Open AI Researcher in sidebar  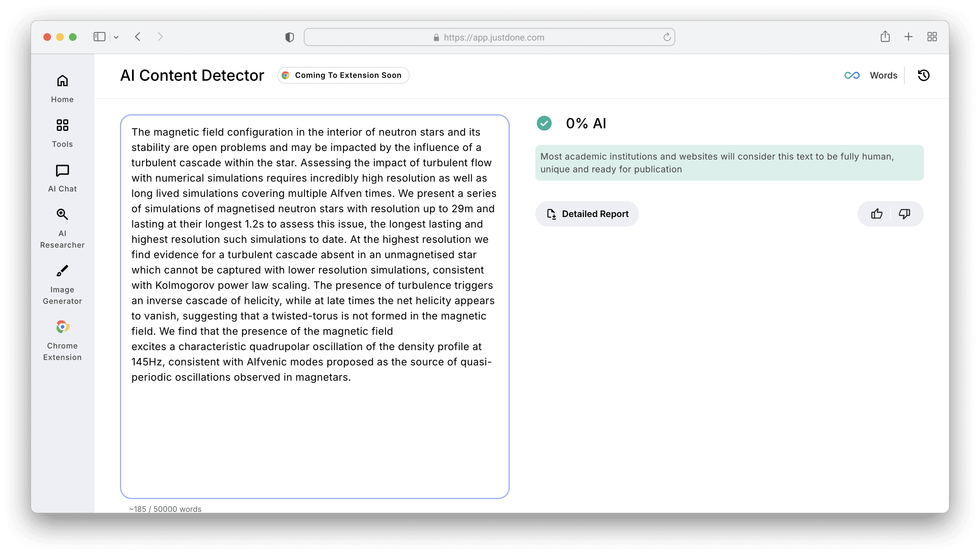(x=63, y=228)
